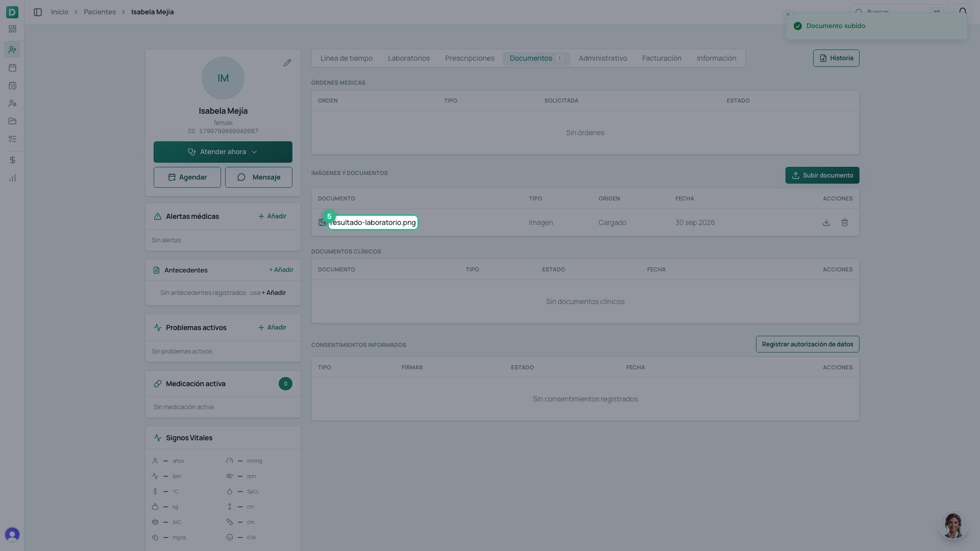Click Subir documento button
Screen dimensions: 980x551
(x=822, y=176)
